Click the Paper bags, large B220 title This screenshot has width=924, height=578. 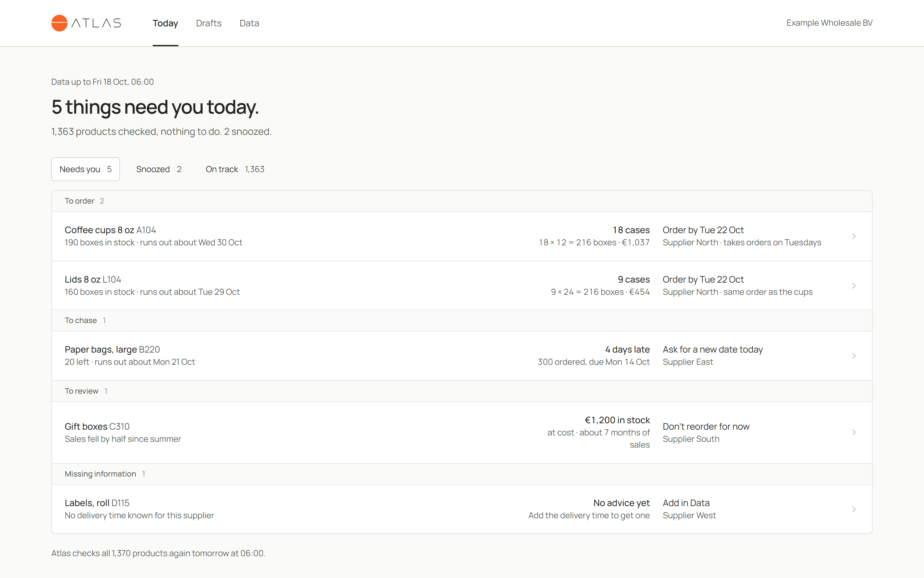[x=112, y=349]
